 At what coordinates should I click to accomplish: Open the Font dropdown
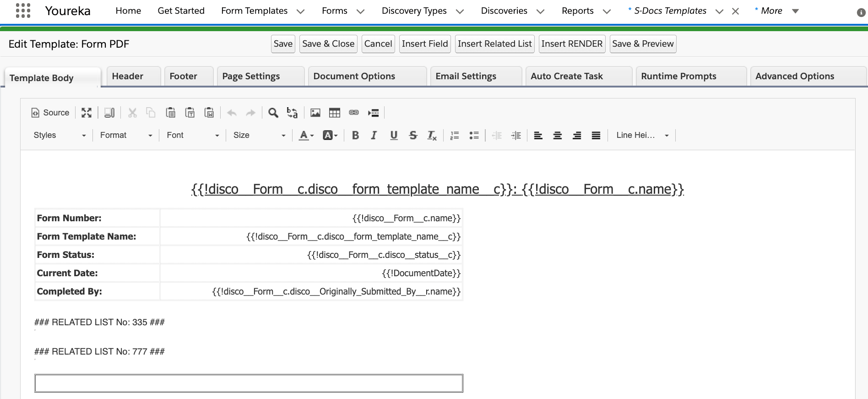(x=193, y=135)
